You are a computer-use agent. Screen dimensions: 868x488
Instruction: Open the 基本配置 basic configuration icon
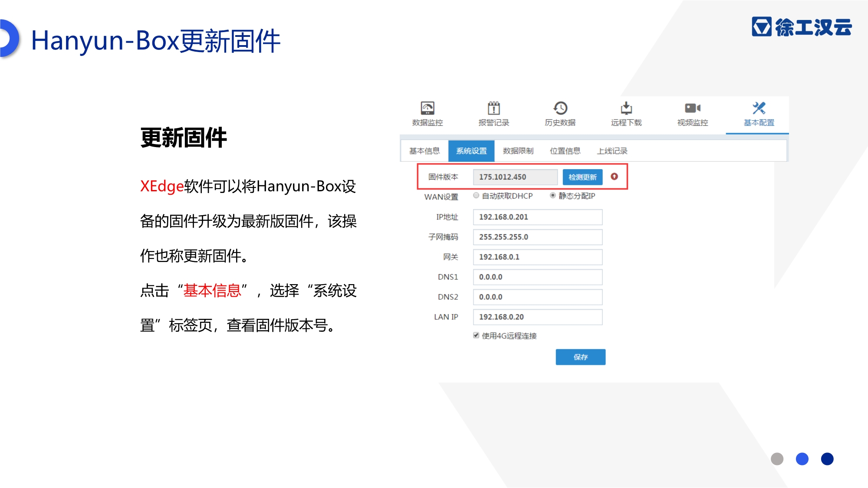point(759,114)
